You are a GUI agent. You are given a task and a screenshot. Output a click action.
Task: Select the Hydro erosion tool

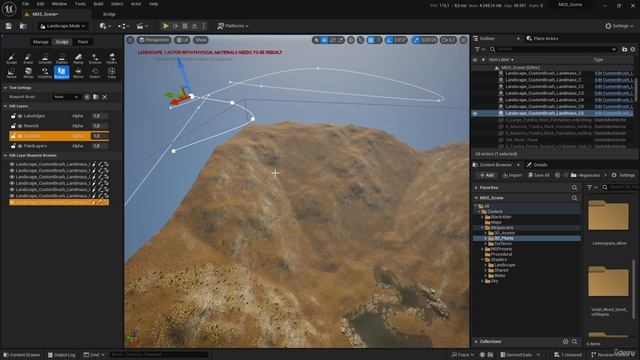pyautogui.click(x=111, y=58)
